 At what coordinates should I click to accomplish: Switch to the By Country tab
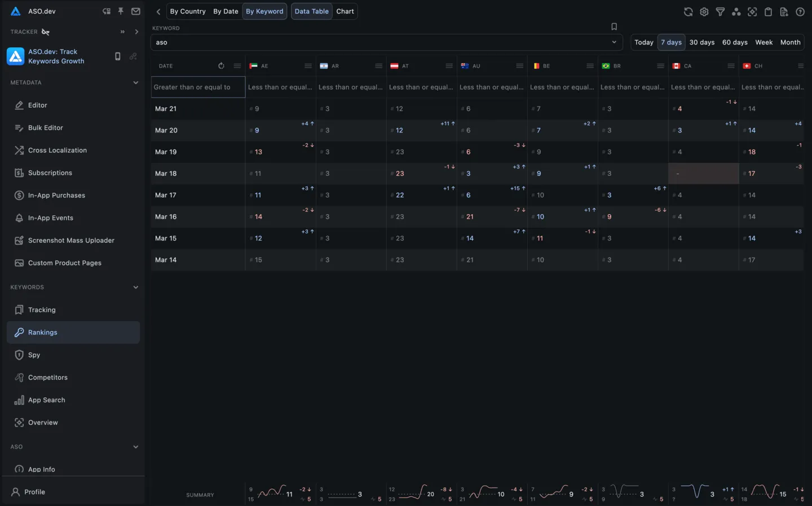click(188, 11)
